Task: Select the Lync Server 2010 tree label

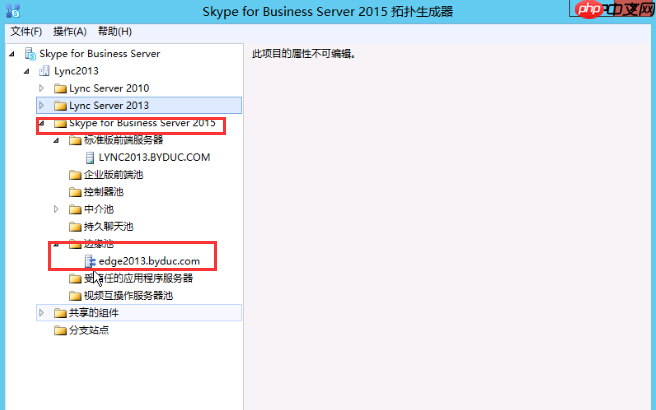Action: [109, 88]
